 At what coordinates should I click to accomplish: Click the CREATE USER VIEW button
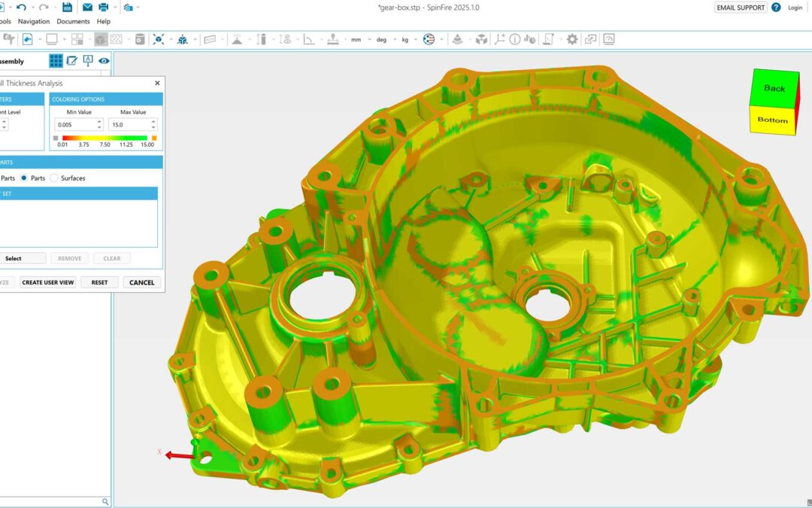[x=47, y=281]
